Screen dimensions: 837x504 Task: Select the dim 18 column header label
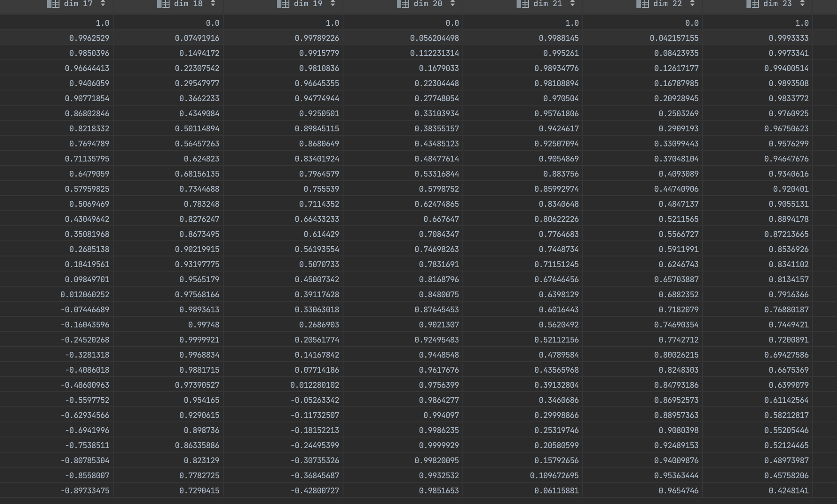click(x=188, y=4)
